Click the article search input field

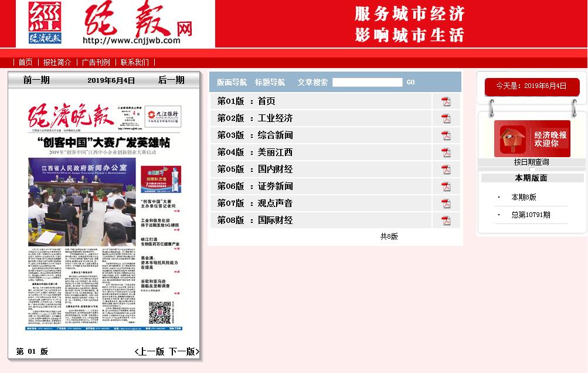pos(367,82)
